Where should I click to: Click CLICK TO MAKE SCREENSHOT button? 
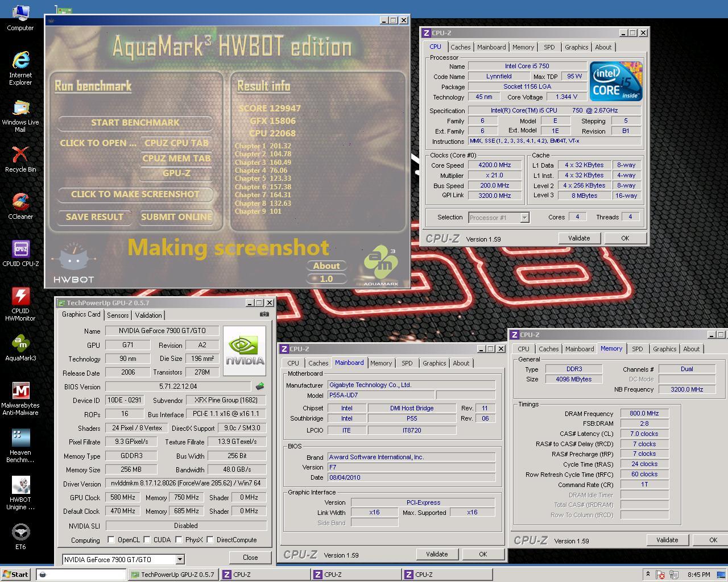[x=135, y=194]
